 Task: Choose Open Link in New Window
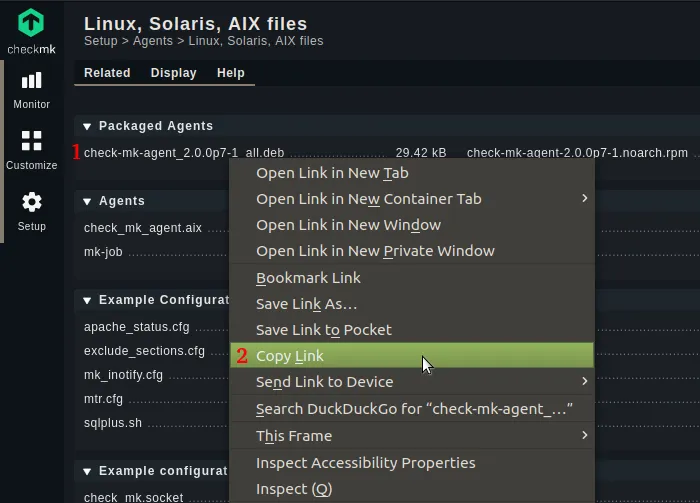412,225
